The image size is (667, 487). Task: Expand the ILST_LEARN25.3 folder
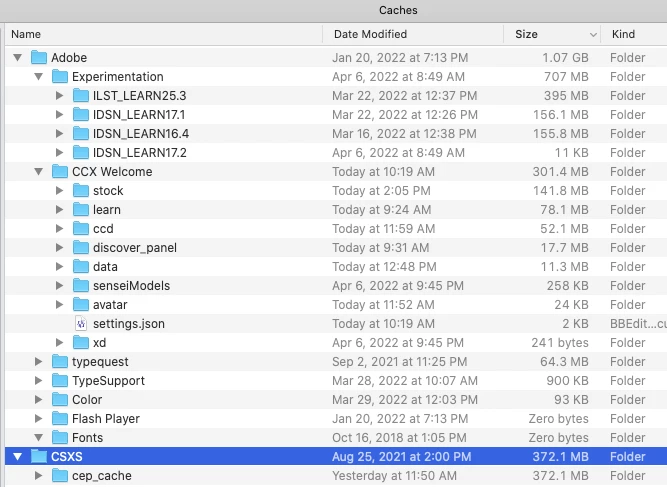(60, 96)
